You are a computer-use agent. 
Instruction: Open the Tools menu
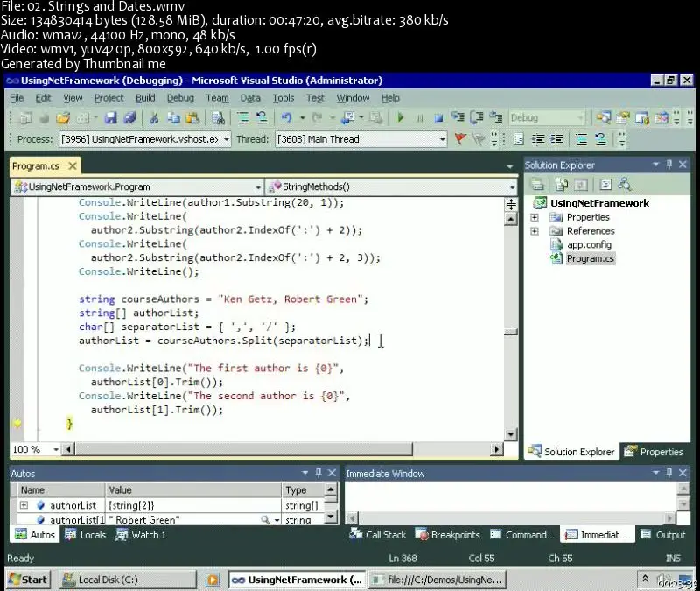point(283,98)
